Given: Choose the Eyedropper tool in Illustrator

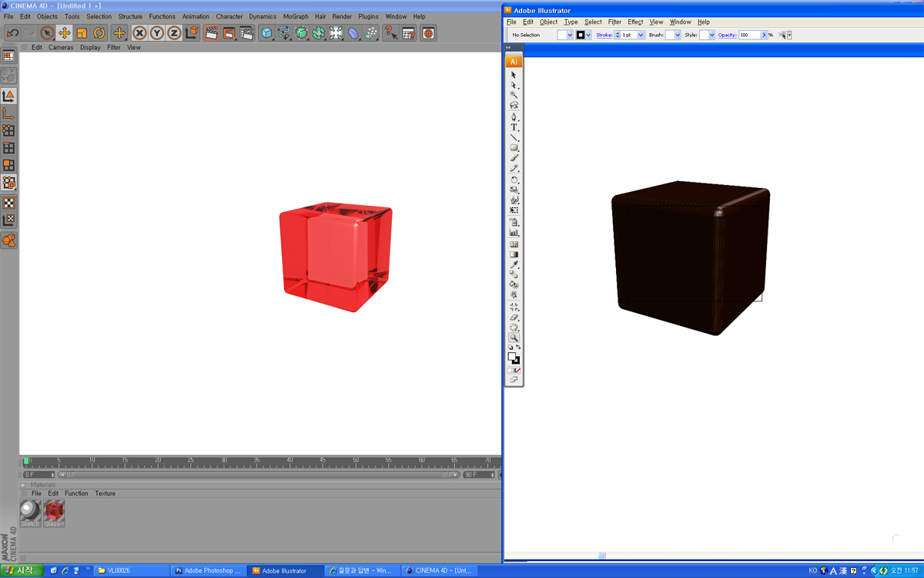Looking at the screenshot, I should (x=514, y=265).
